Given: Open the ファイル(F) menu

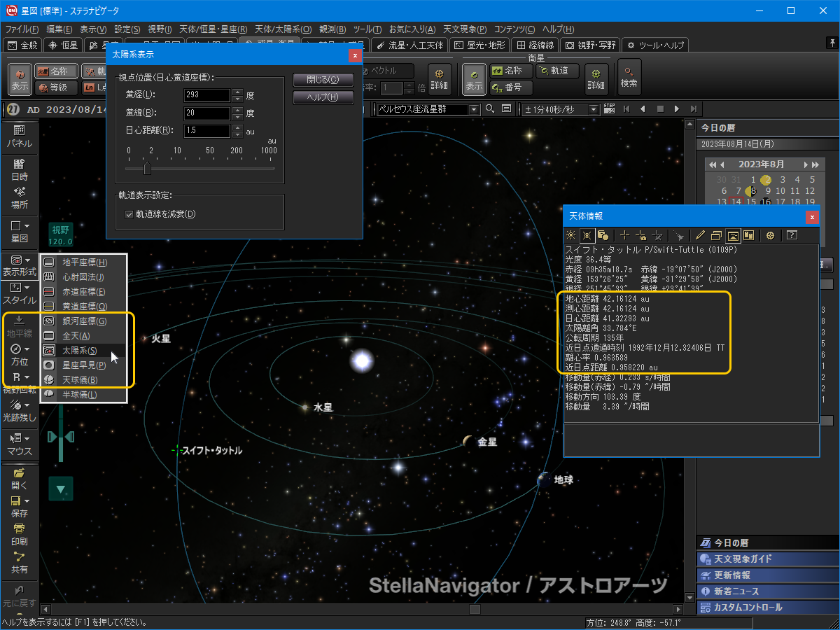Looking at the screenshot, I should tap(22, 29).
